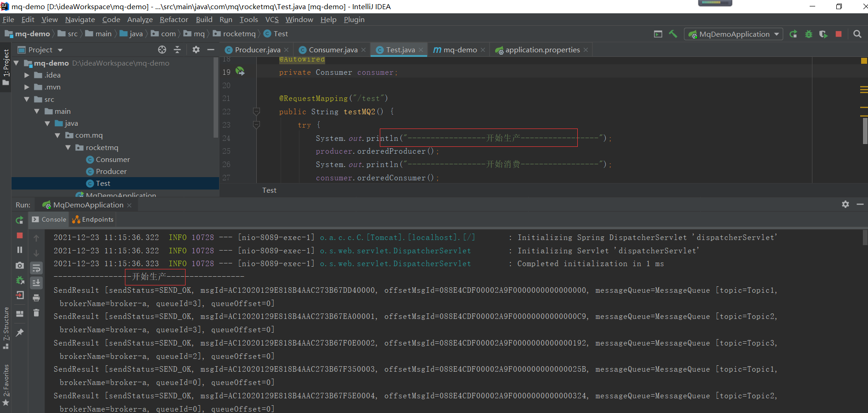Toggle the 1: Project tool window stripe
The image size is (868, 413).
6,67
